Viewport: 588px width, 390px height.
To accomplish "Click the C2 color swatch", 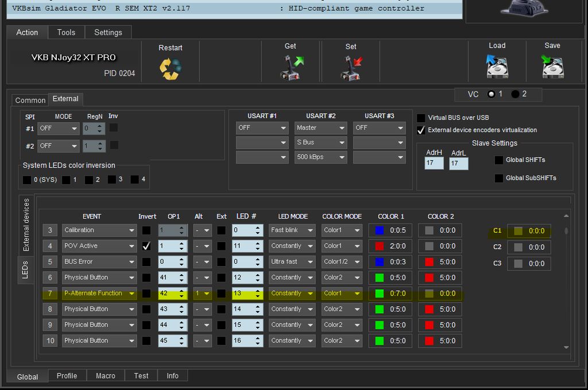I will pyautogui.click(x=519, y=247).
